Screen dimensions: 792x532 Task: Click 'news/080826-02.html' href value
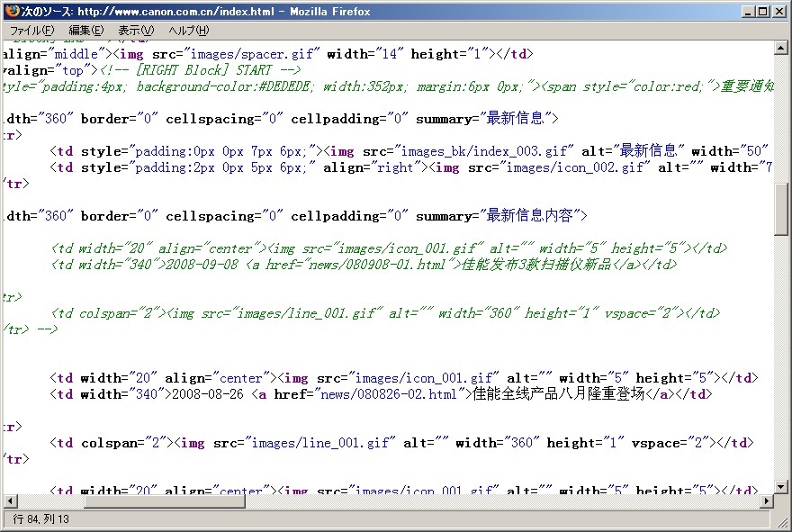[389, 393]
